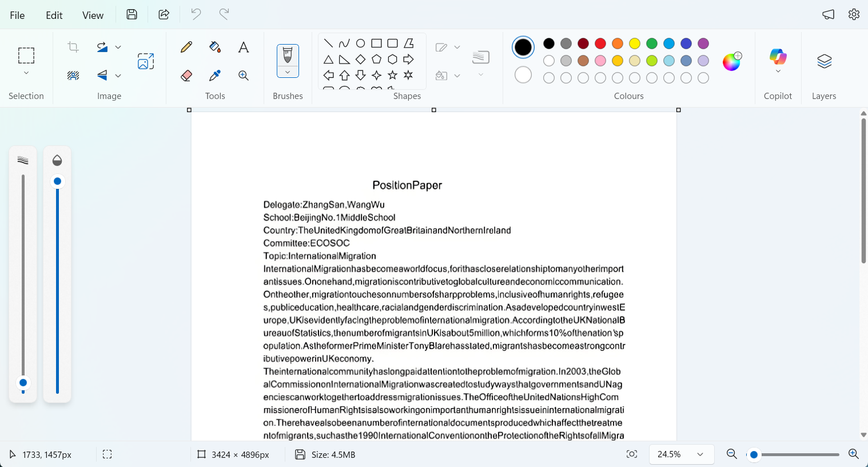Select the Colour 2 white circle
Viewport: 868px width, 467px height.
tap(523, 75)
